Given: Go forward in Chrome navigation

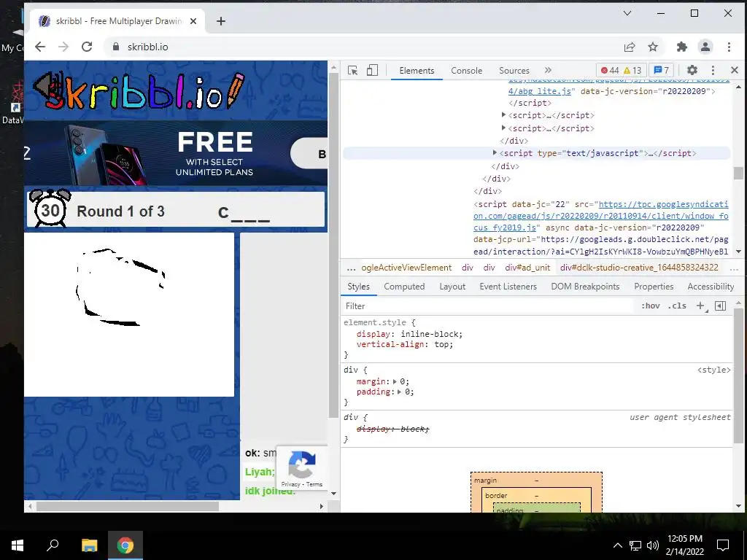Looking at the screenshot, I should pos(63,47).
